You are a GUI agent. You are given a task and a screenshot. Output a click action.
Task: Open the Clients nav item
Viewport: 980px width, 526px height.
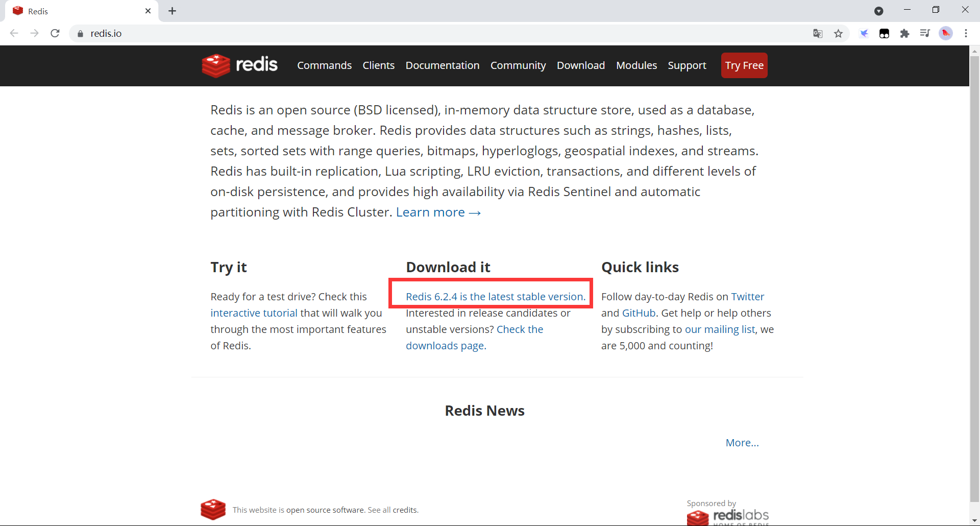[379, 65]
